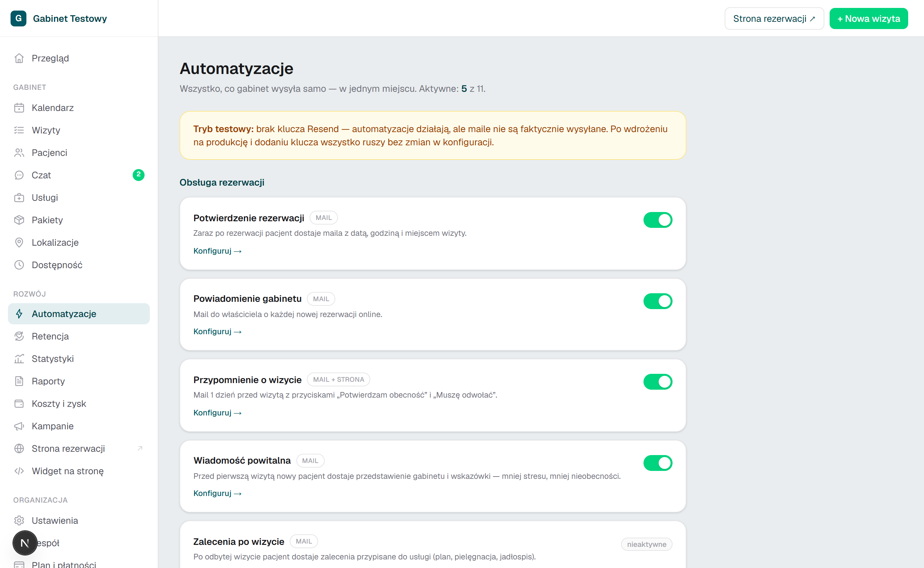The image size is (924, 568).
Task: Click the Strona rezerwacji globe icon
Action: click(x=19, y=448)
